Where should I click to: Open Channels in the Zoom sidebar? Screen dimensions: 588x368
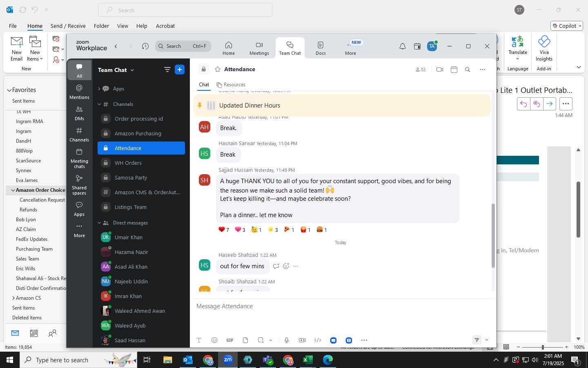(x=79, y=135)
